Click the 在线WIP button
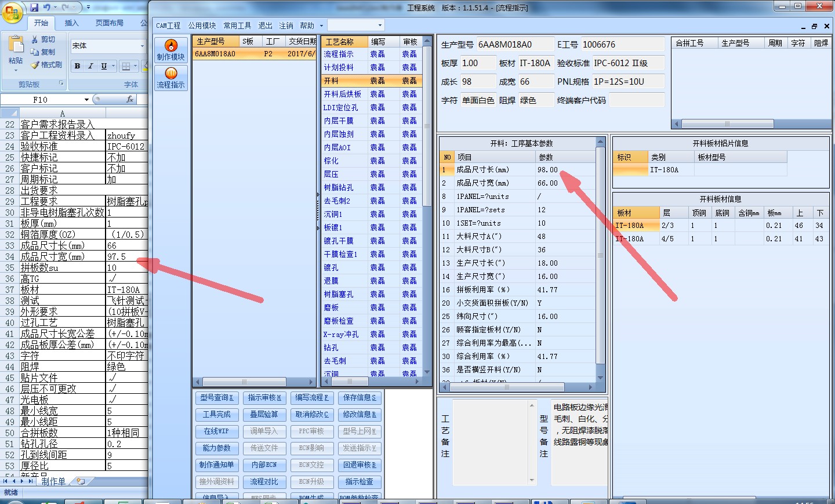Viewport: 835px width, 504px height. click(x=217, y=432)
